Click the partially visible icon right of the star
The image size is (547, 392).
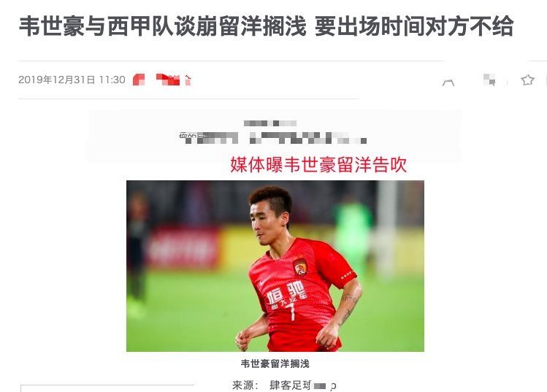click(546, 80)
